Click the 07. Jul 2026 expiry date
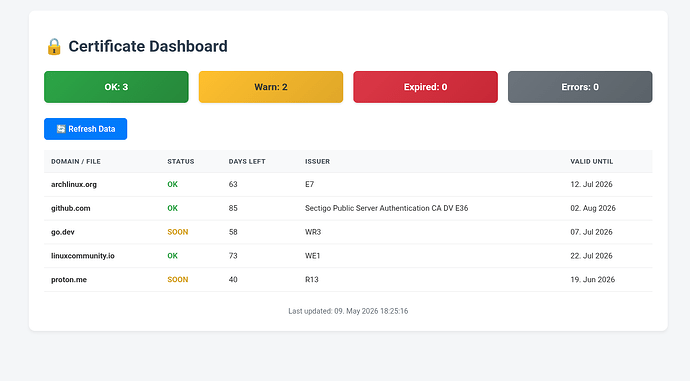690x381 pixels. (591, 232)
